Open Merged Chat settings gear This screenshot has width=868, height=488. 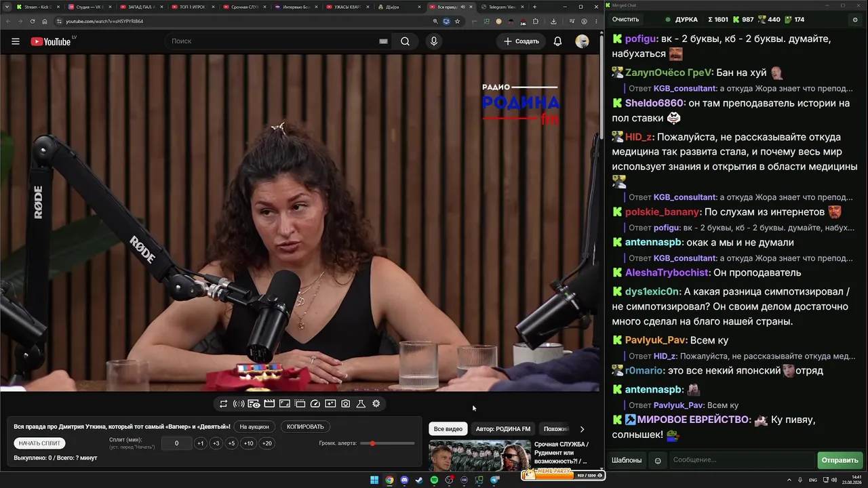pos(854,20)
